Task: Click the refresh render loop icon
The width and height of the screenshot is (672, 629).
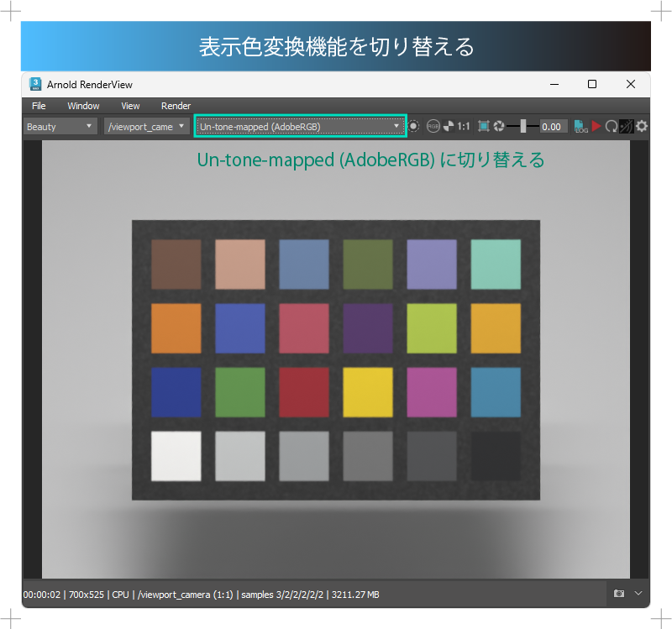Action: (x=612, y=126)
